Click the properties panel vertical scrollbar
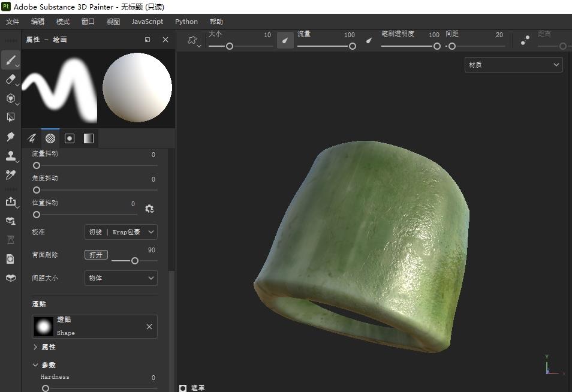The width and height of the screenshot is (572, 392). click(x=171, y=330)
